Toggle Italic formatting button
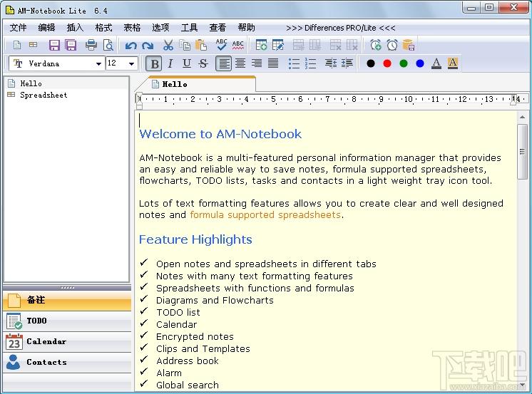The width and height of the screenshot is (532, 394). 170,63
